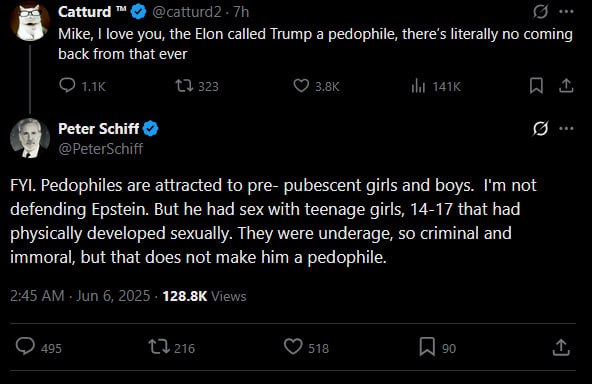Screen dimensions: 592x384
Task: Open Grok icon on Catturd's tweet
Action: 540,12
